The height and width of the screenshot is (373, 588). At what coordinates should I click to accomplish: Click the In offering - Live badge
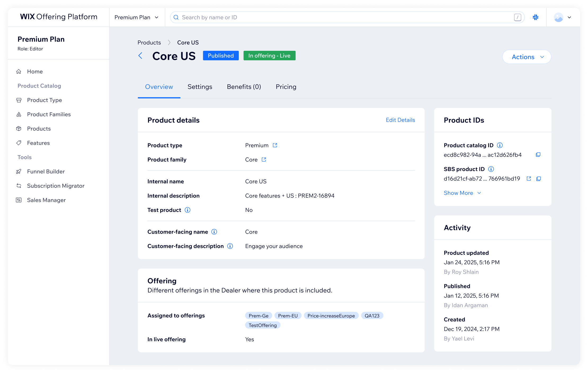point(269,56)
